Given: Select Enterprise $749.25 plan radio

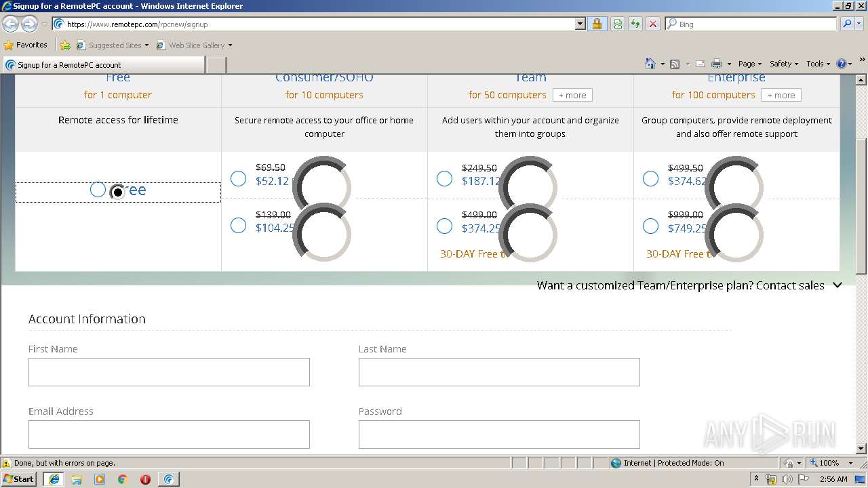Looking at the screenshot, I should click(x=650, y=225).
